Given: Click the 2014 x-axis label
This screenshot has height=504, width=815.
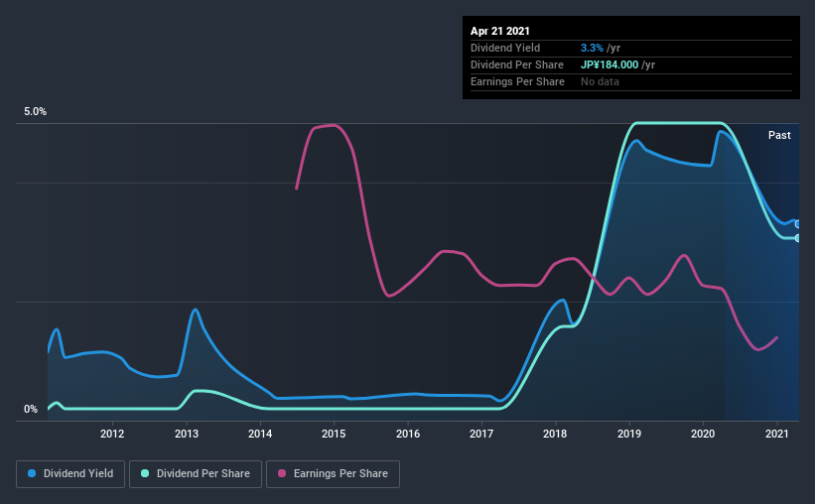Looking at the screenshot, I should click(260, 434).
